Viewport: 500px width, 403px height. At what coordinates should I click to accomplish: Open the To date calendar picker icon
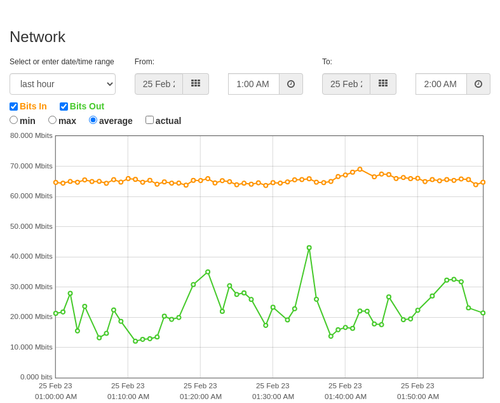[x=383, y=84]
